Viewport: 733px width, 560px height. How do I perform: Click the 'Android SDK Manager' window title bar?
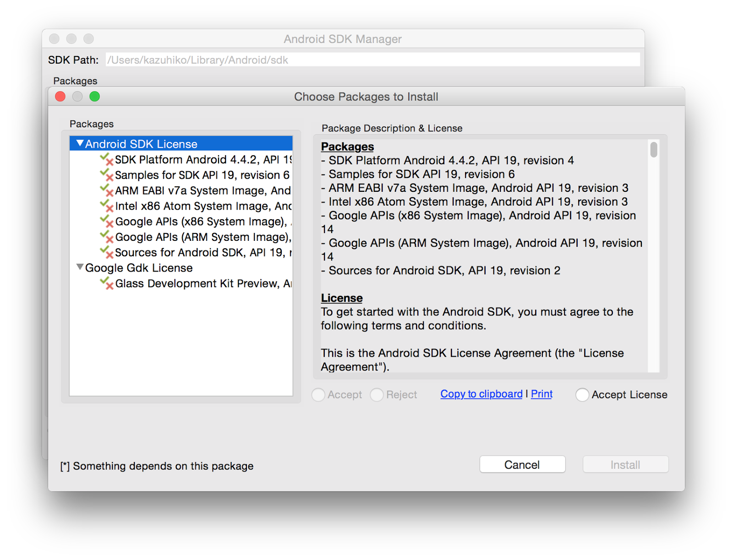pyautogui.click(x=343, y=39)
